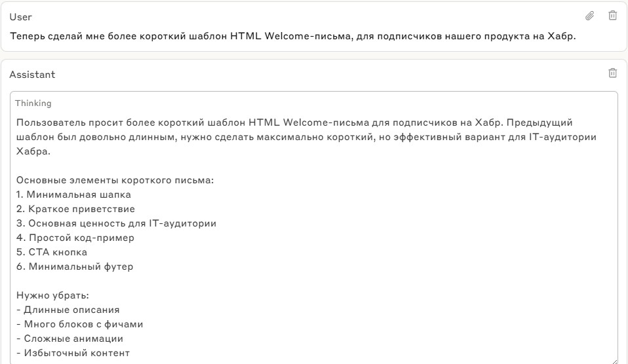Click the "2. Краткое приветствие" line
The width and height of the screenshot is (628, 364).
[75, 209]
